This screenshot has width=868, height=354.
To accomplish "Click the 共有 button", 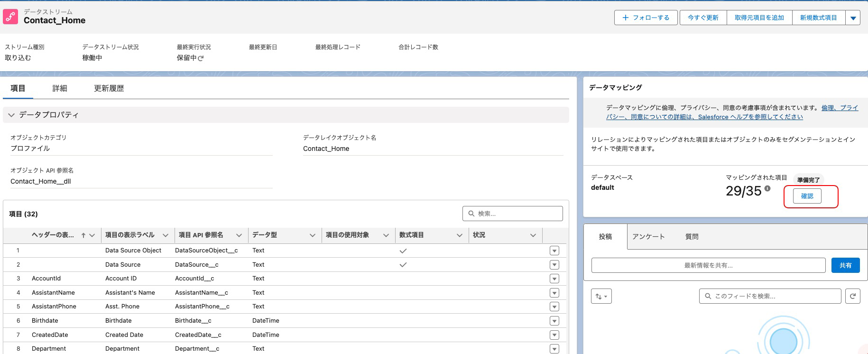I will click(x=846, y=265).
